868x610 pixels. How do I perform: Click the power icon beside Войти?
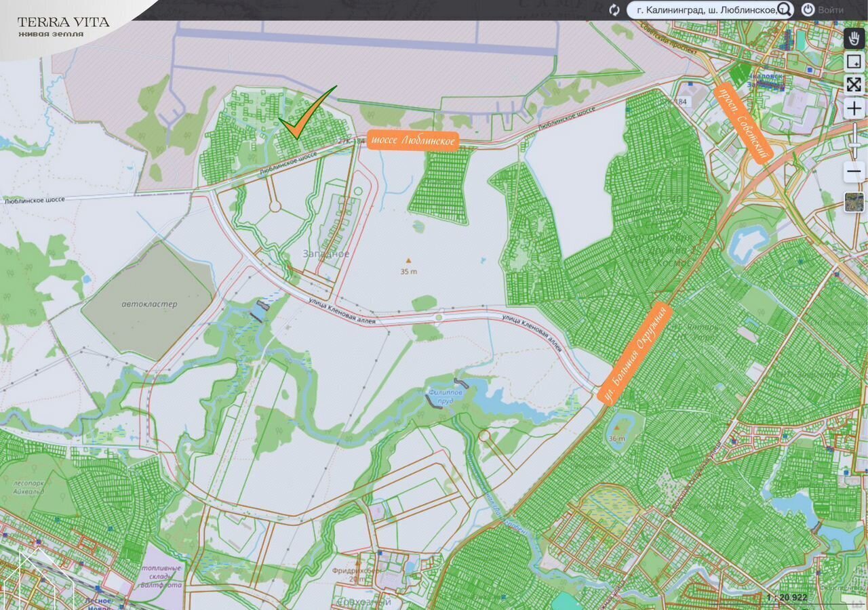(x=808, y=9)
